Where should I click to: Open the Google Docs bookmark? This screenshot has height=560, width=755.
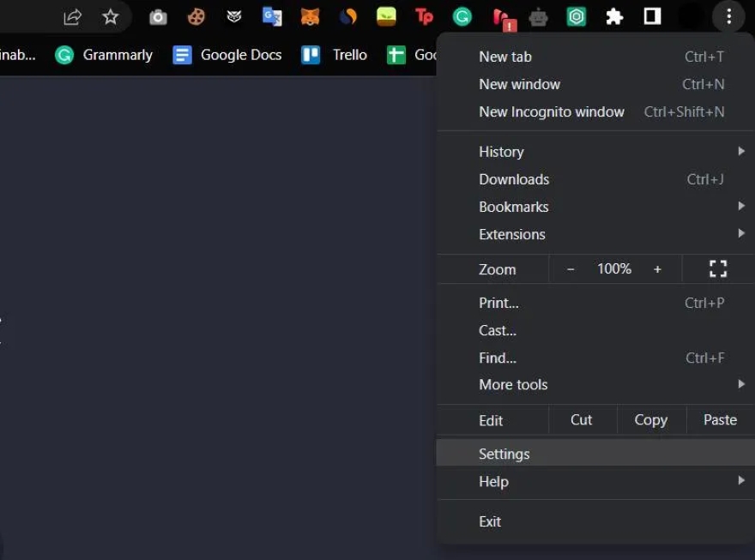point(227,55)
